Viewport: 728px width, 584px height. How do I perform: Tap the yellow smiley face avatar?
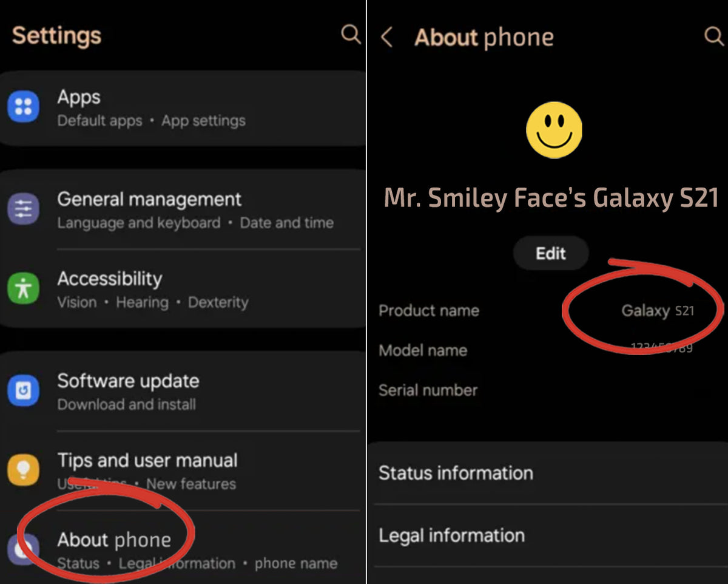[554, 130]
